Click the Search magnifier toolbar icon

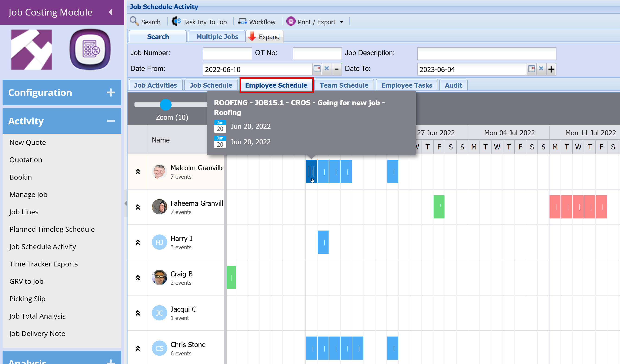pyautogui.click(x=134, y=21)
